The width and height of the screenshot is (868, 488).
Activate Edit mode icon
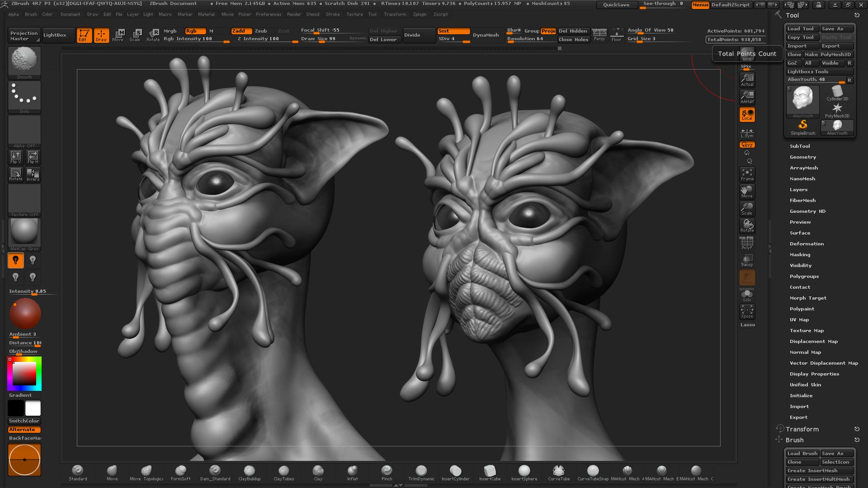tap(84, 35)
